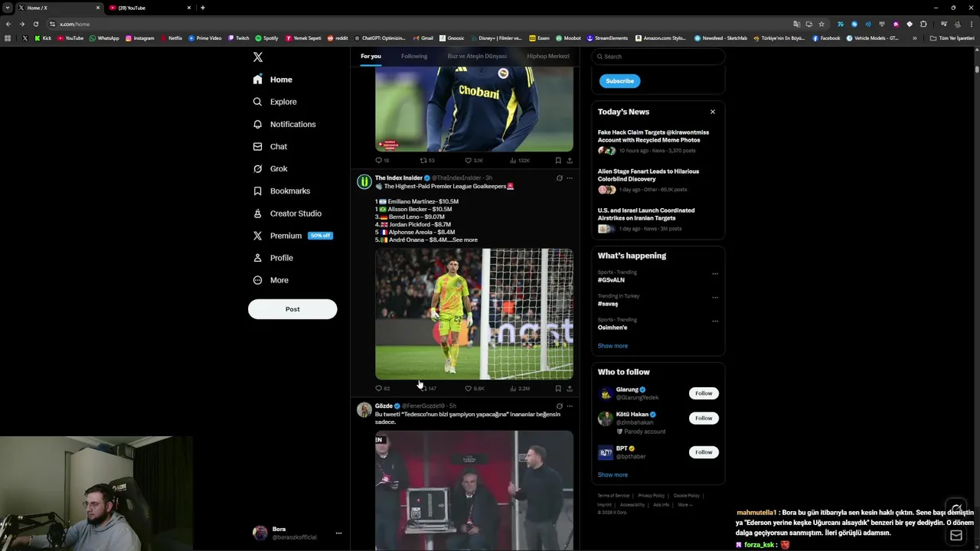
Task: Switch to the Following tab
Action: tap(414, 56)
